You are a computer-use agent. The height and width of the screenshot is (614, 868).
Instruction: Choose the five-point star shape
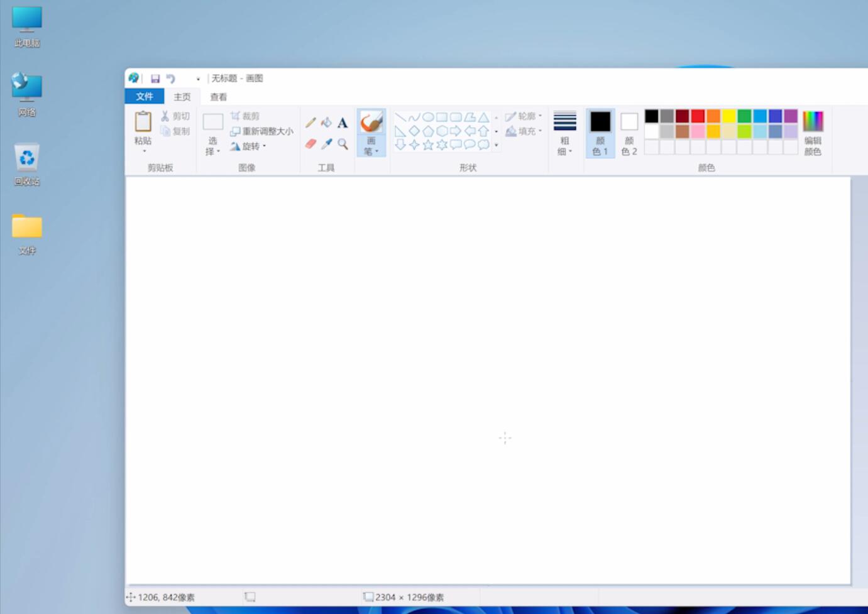(428, 145)
